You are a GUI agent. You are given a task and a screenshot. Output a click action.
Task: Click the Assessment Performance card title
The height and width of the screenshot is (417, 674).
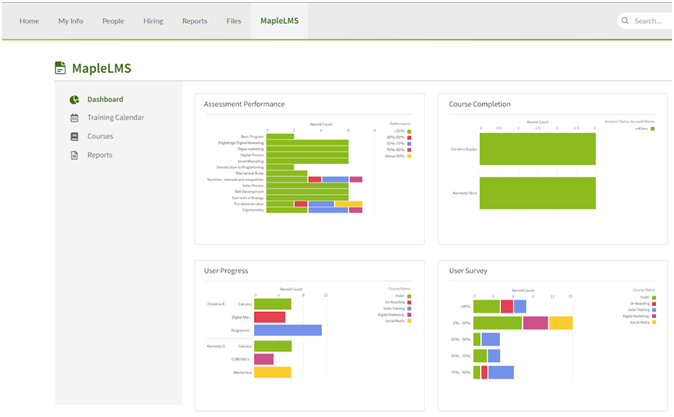pyautogui.click(x=244, y=104)
